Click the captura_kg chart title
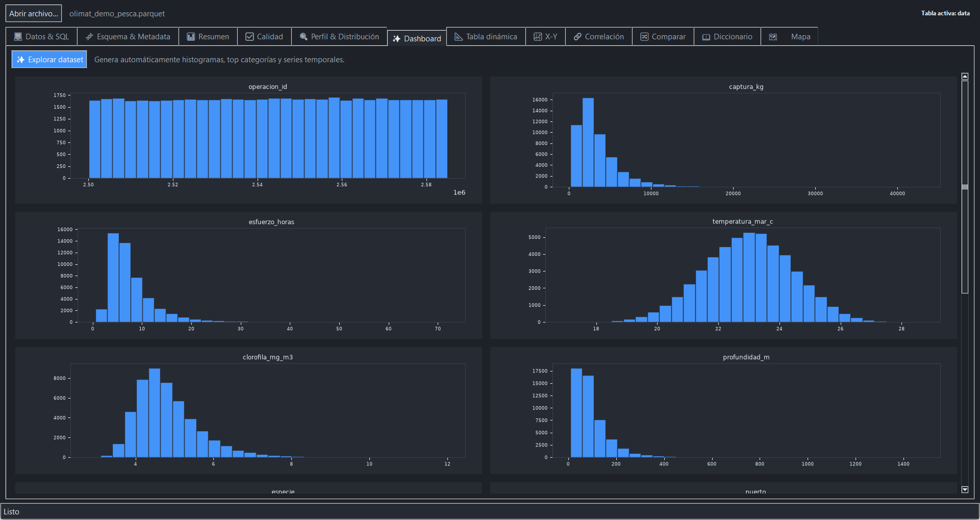 click(x=746, y=87)
